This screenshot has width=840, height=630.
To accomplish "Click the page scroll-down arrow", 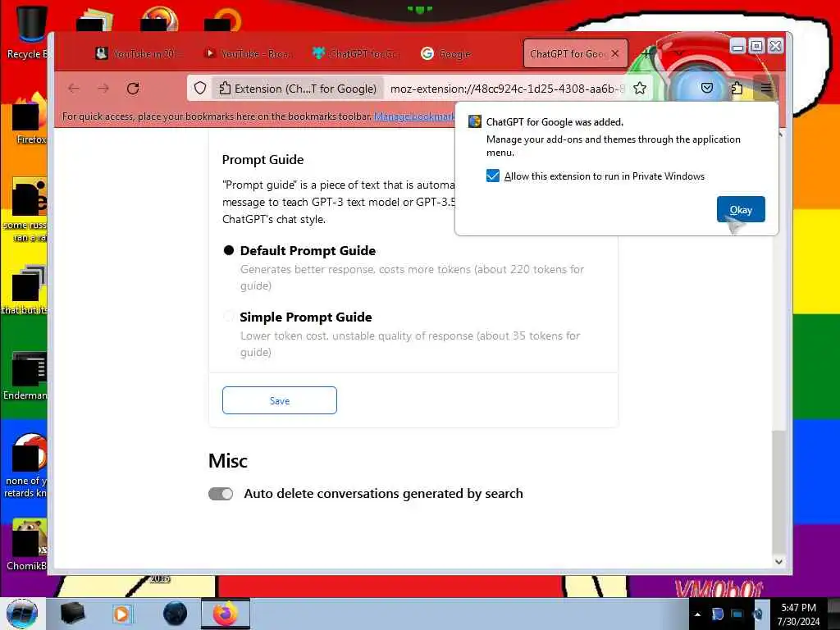I will 779,561.
